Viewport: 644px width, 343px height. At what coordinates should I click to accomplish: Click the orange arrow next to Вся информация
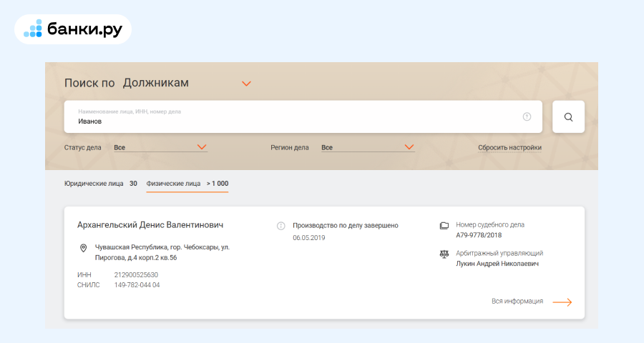562,302
